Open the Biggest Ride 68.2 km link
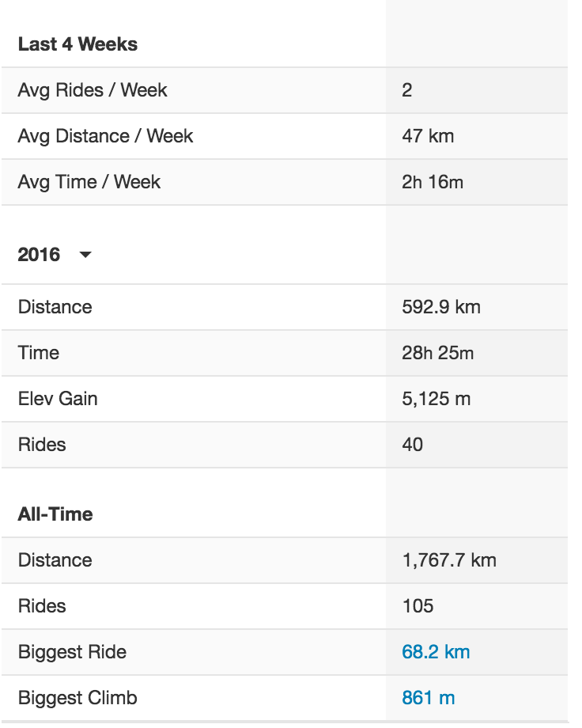Screen dimensions: 582x728 [x=436, y=652]
